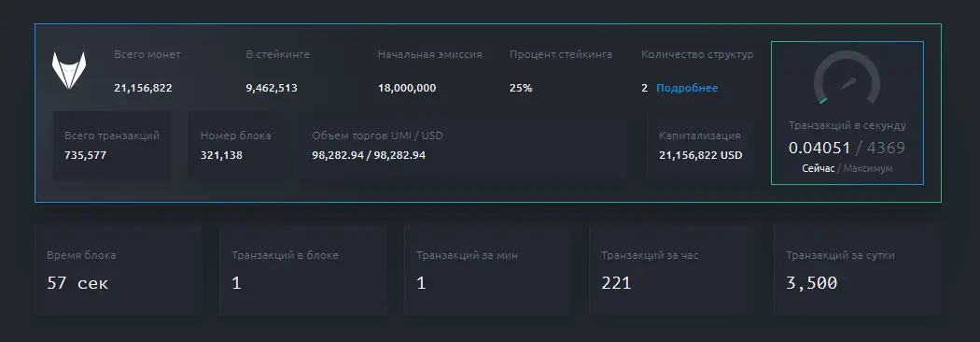
Task: Open the Транзакций за мин tile
Action: click(x=488, y=271)
